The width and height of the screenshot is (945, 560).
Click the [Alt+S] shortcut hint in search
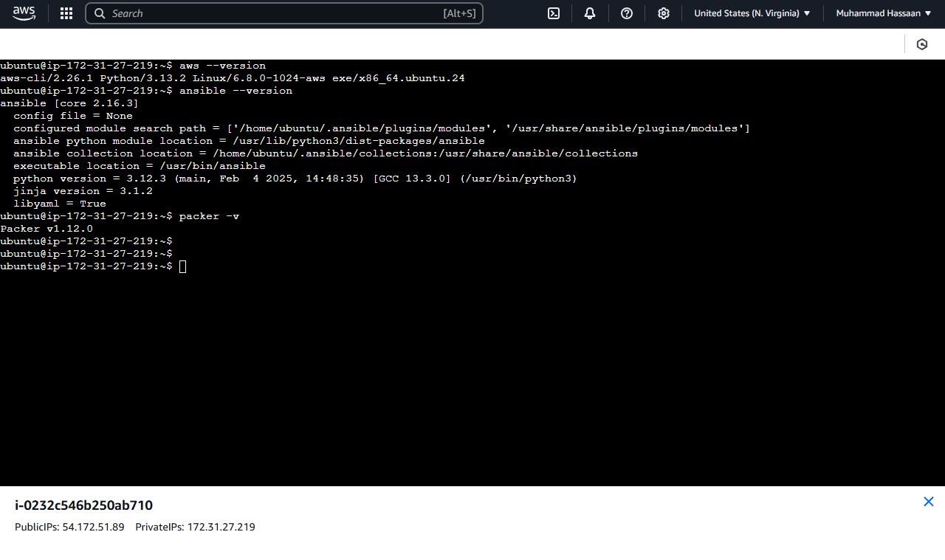click(459, 13)
